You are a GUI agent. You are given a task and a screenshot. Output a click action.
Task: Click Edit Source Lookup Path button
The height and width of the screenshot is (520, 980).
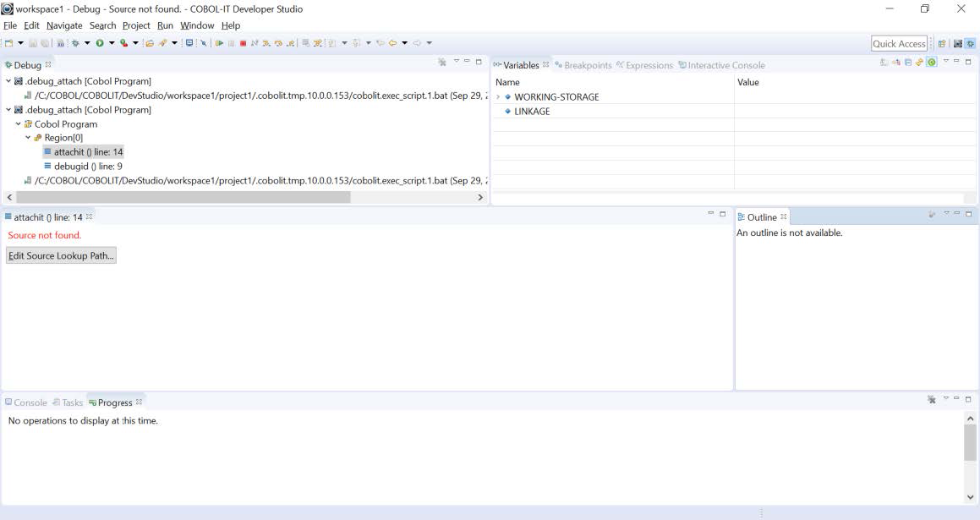click(x=61, y=255)
